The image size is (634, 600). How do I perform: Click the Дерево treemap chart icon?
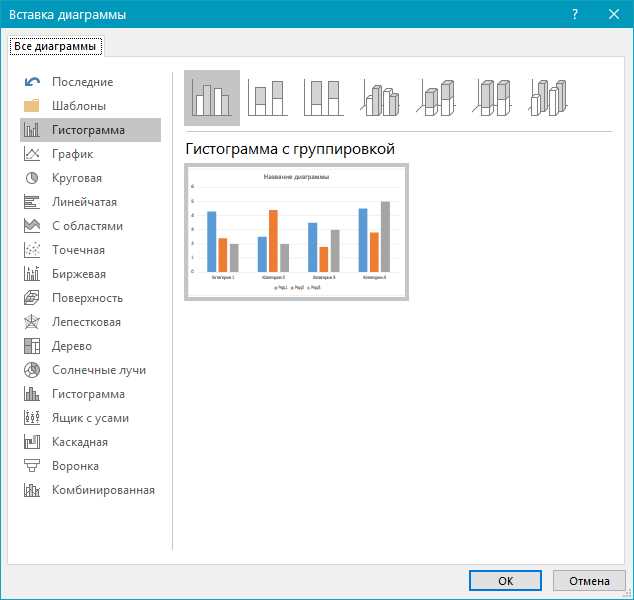[x=32, y=346]
